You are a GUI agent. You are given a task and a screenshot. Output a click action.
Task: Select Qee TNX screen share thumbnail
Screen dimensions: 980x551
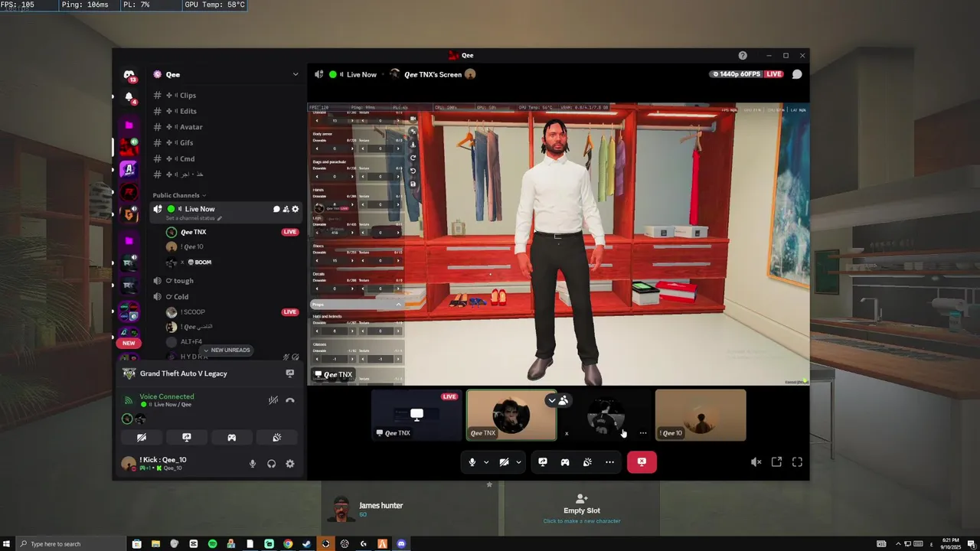point(416,415)
